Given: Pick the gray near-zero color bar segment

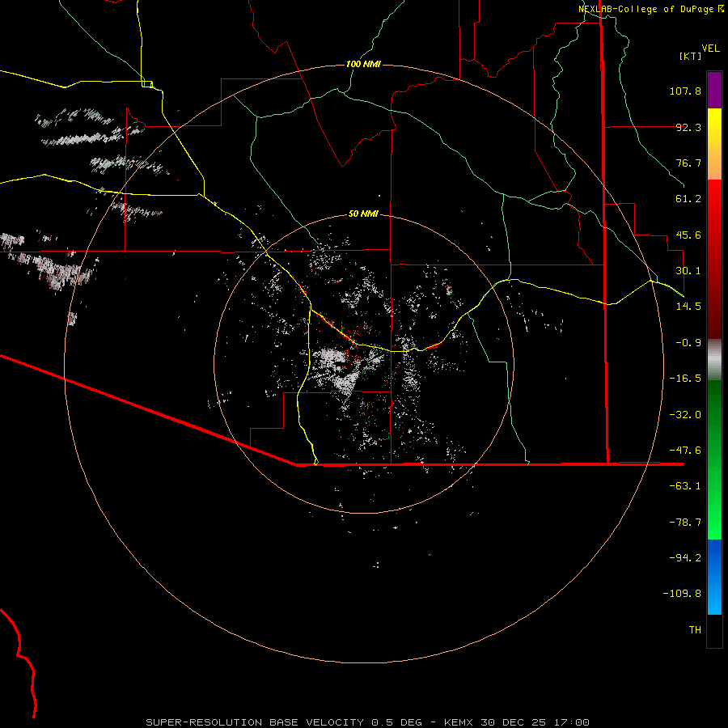Looking at the screenshot, I should coord(714,360).
